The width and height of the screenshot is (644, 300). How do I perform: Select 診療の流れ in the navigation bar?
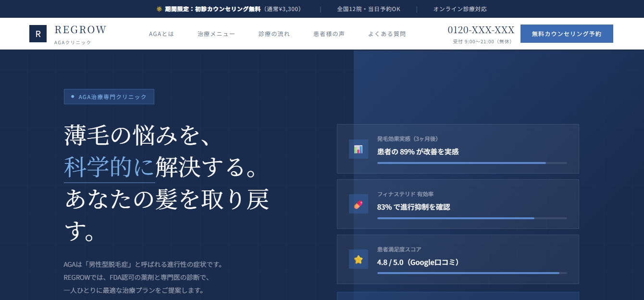tap(274, 34)
